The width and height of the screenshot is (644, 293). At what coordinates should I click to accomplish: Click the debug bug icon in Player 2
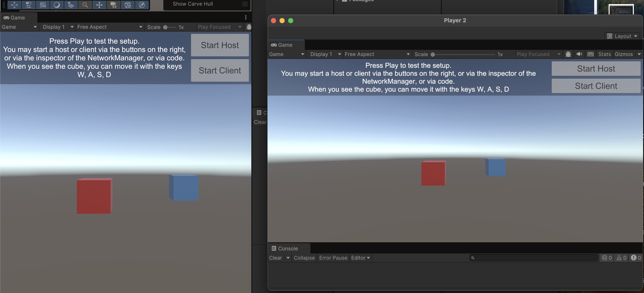pos(568,54)
